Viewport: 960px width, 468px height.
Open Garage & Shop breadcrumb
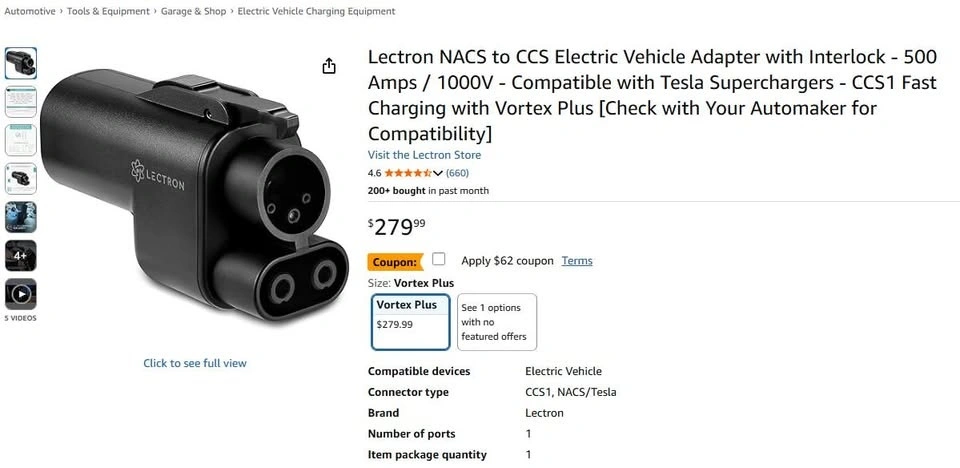[195, 11]
